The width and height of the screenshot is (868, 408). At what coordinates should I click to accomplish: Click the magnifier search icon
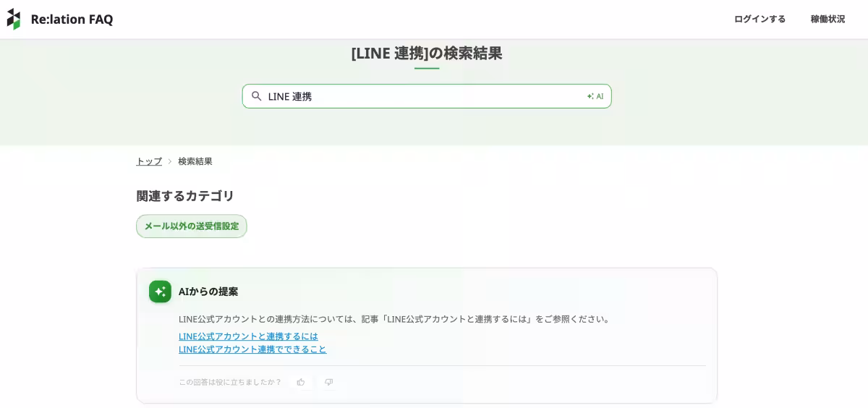pyautogui.click(x=256, y=96)
